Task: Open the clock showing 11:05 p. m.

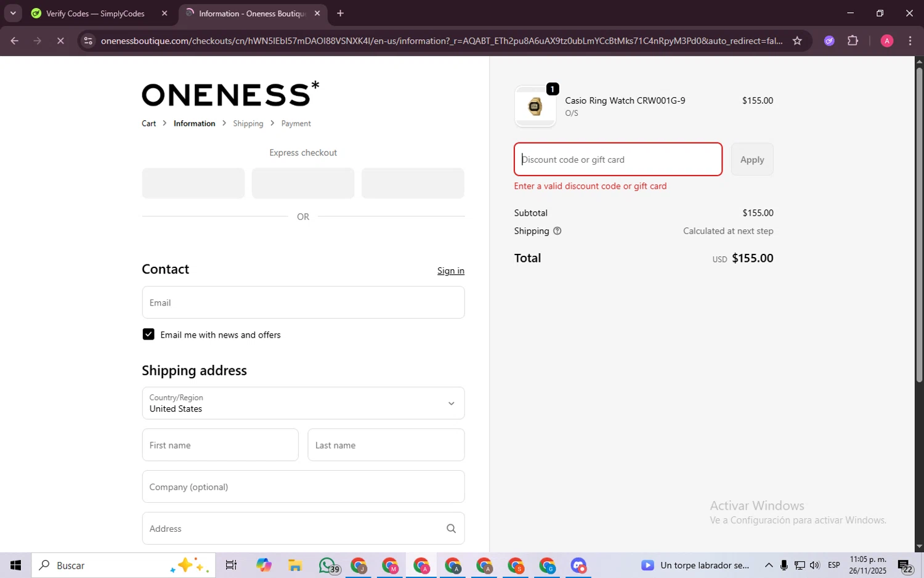Action: click(868, 565)
